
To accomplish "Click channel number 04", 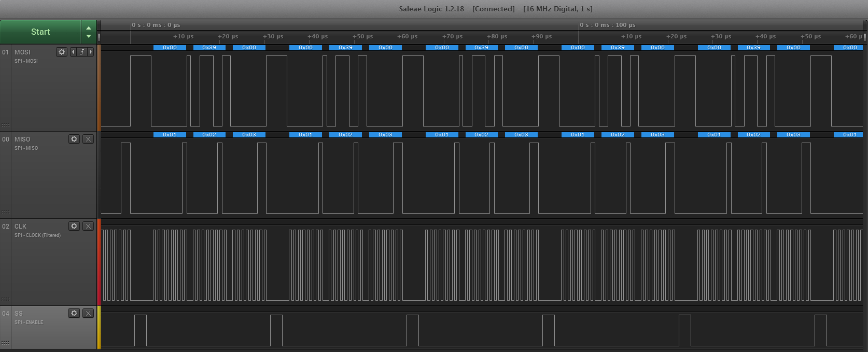I will click(x=6, y=314).
